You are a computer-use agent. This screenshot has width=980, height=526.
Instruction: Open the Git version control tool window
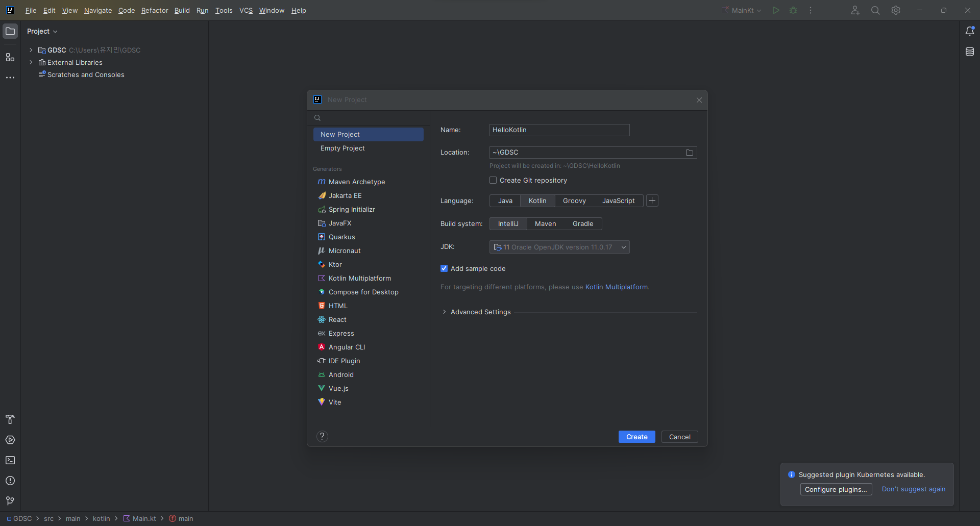click(10, 501)
